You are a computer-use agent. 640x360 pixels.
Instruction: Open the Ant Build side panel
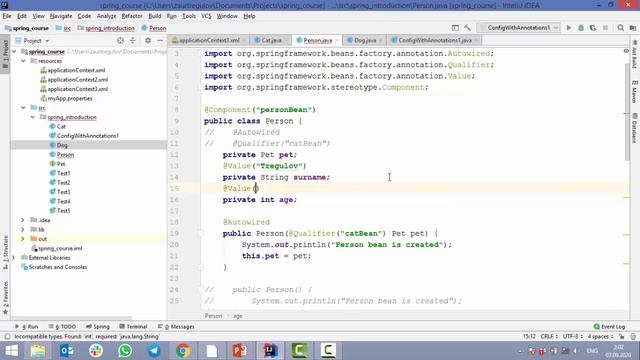634,54
